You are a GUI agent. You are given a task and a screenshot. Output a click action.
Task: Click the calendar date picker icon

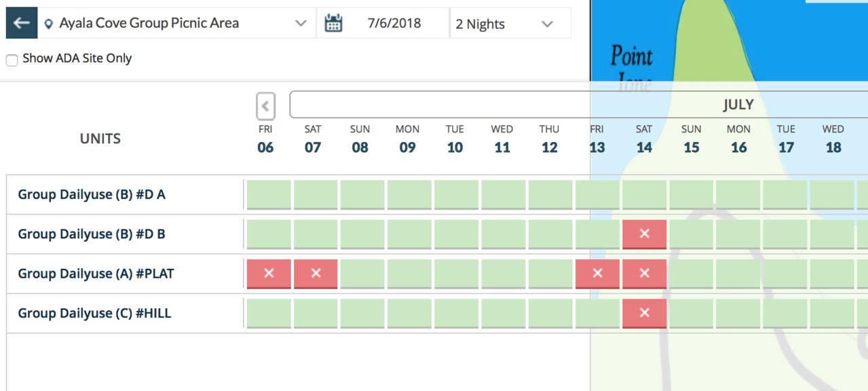(x=333, y=23)
